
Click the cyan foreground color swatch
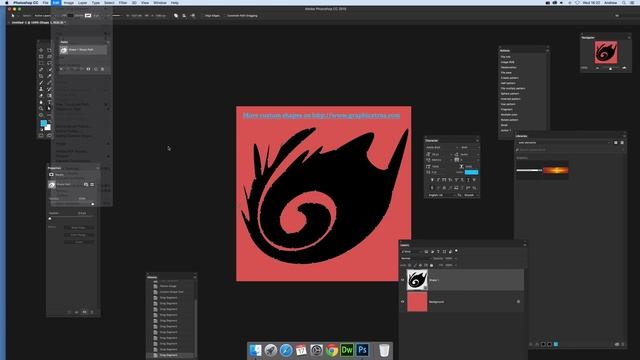(x=44, y=124)
